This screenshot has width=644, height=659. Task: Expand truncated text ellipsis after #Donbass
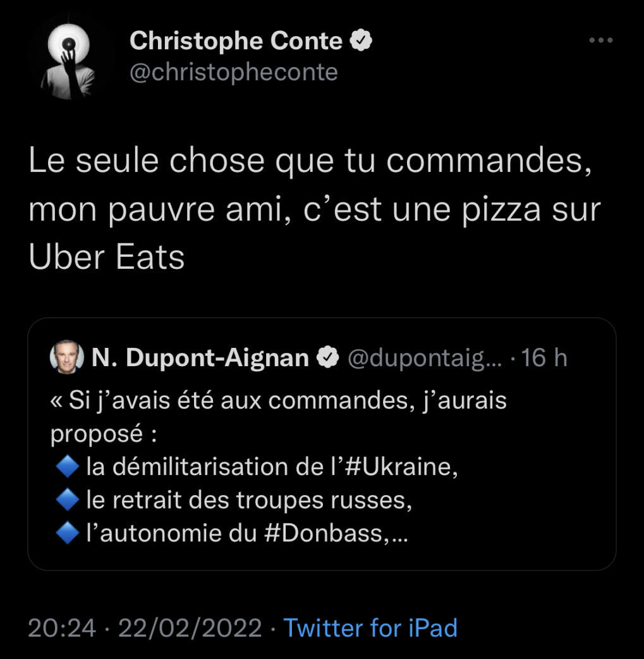point(399,537)
